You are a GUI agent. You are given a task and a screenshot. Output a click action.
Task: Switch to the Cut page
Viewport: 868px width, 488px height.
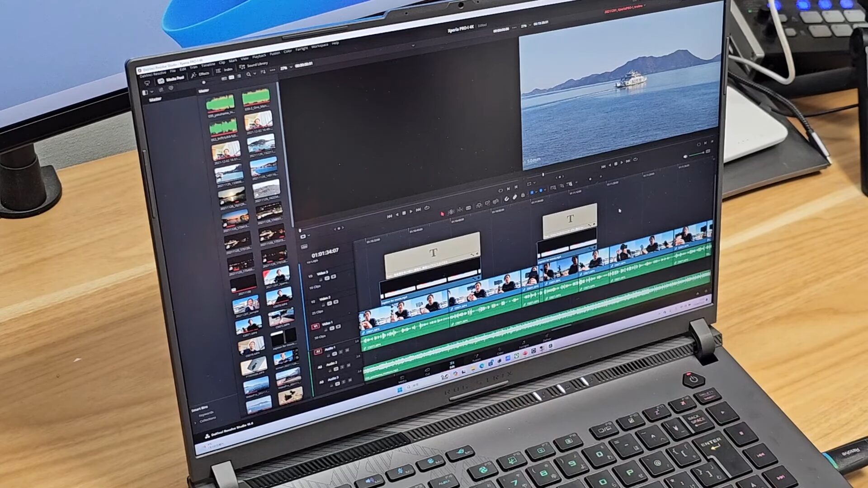(427, 371)
